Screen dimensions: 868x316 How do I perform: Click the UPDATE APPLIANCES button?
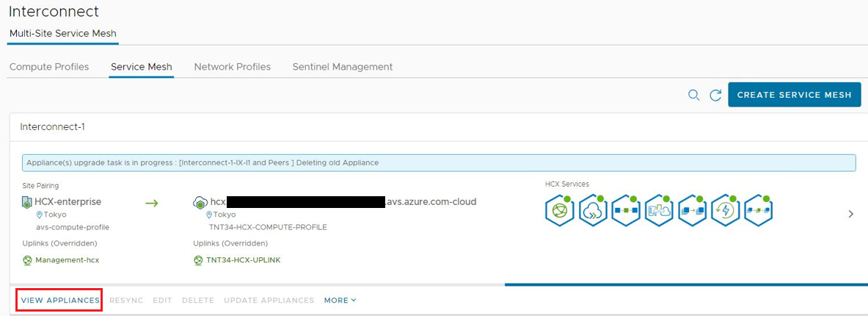(x=269, y=300)
